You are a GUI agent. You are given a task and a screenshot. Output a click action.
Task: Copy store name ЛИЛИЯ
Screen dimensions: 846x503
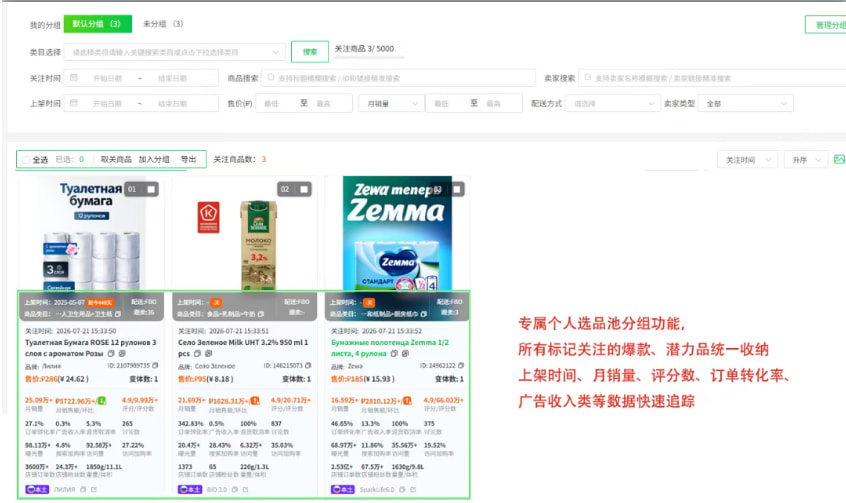tap(83, 490)
